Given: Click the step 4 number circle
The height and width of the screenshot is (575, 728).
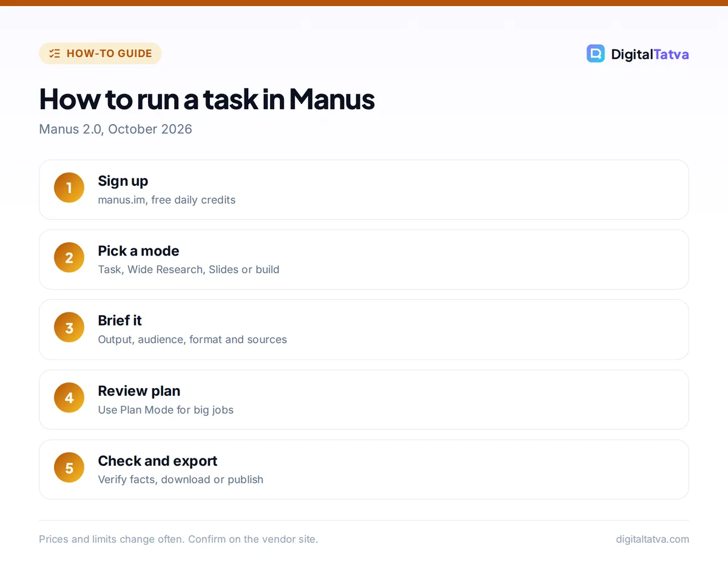Looking at the screenshot, I should 69,398.
